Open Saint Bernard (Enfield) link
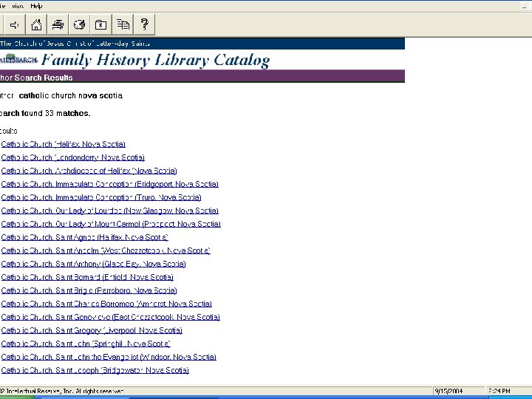This screenshot has width=532, height=399. (x=87, y=277)
